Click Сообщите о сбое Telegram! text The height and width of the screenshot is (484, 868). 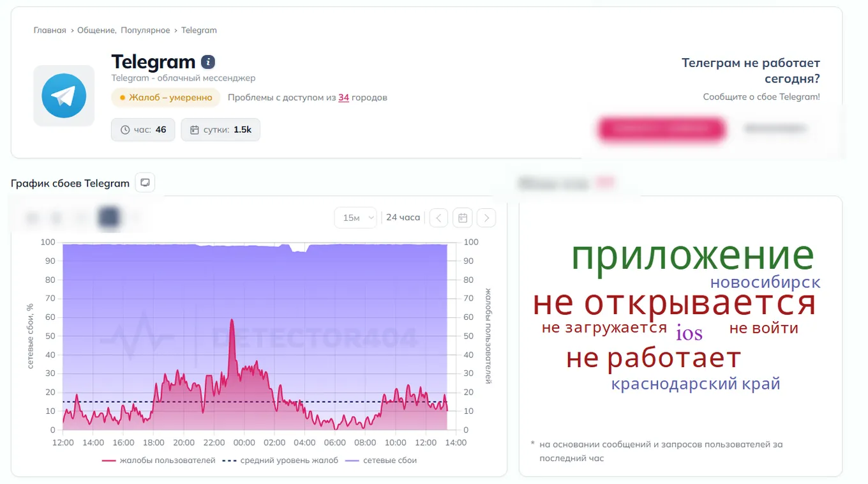[761, 97]
